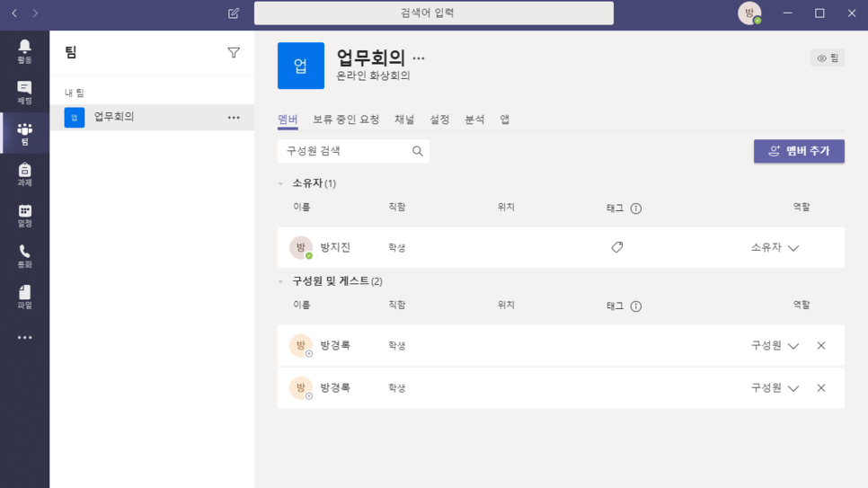Image resolution: width=868 pixels, height=488 pixels.
Task: Open the profile avatar at top right
Action: pyautogui.click(x=749, y=13)
